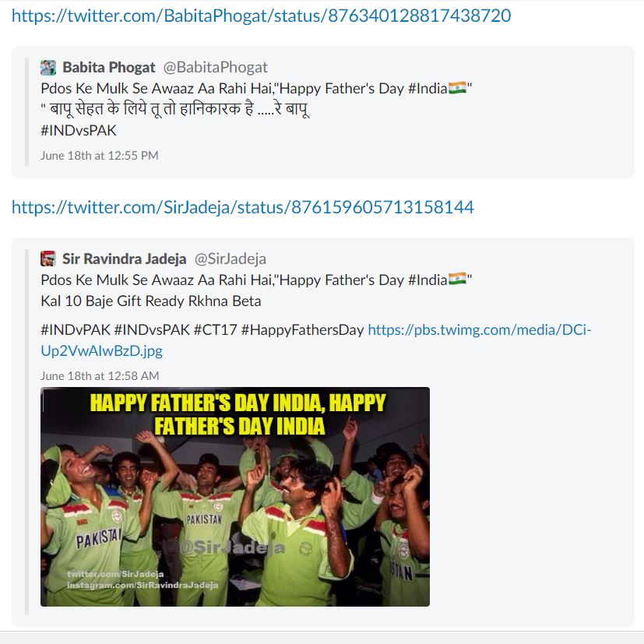
Task: Open the Sir Ravindra Jadeja display name
Action: click(125, 259)
